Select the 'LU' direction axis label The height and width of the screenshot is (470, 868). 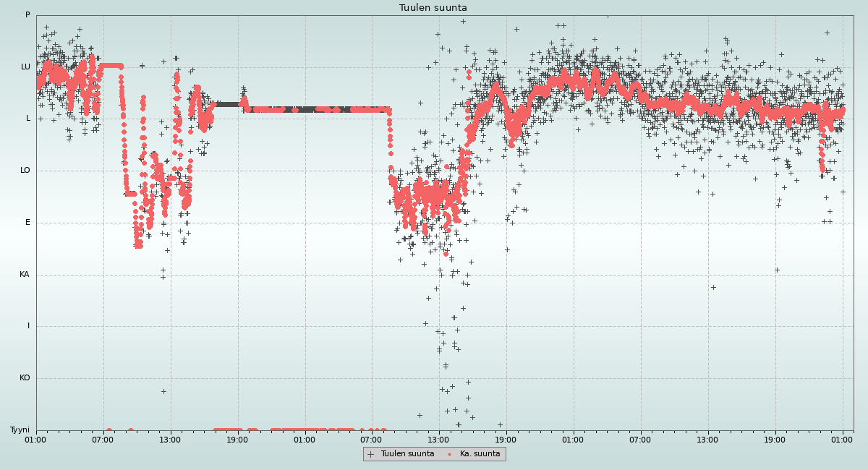(25, 67)
